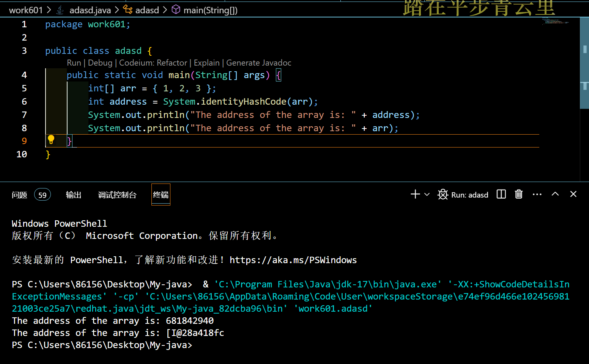Click terminal output '681842940'
589x364 pixels.
pyautogui.click(x=190, y=321)
